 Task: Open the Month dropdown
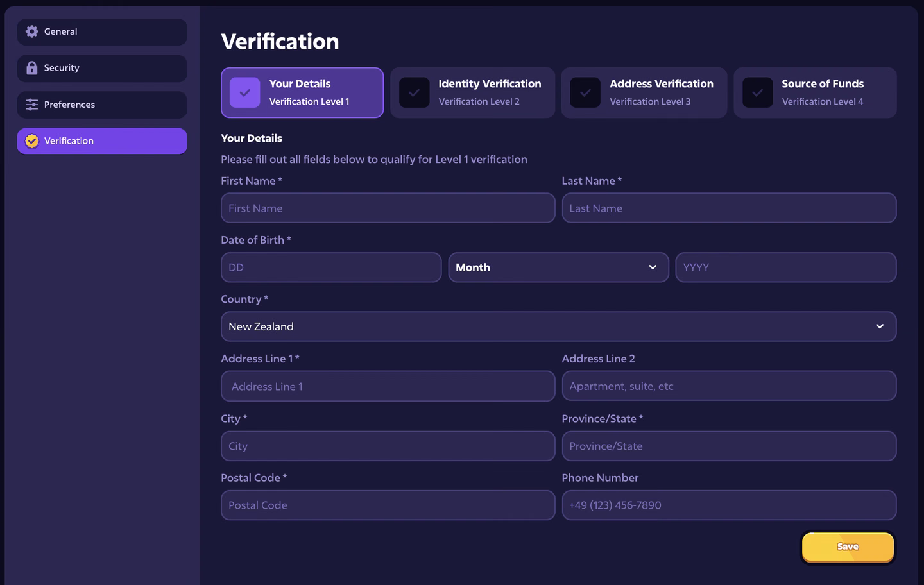tap(558, 267)
